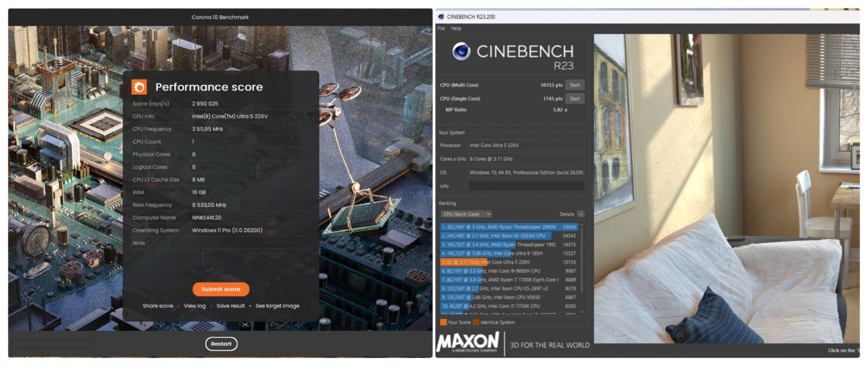Click the Cinebench app icon in title bar

pos(441,17)
